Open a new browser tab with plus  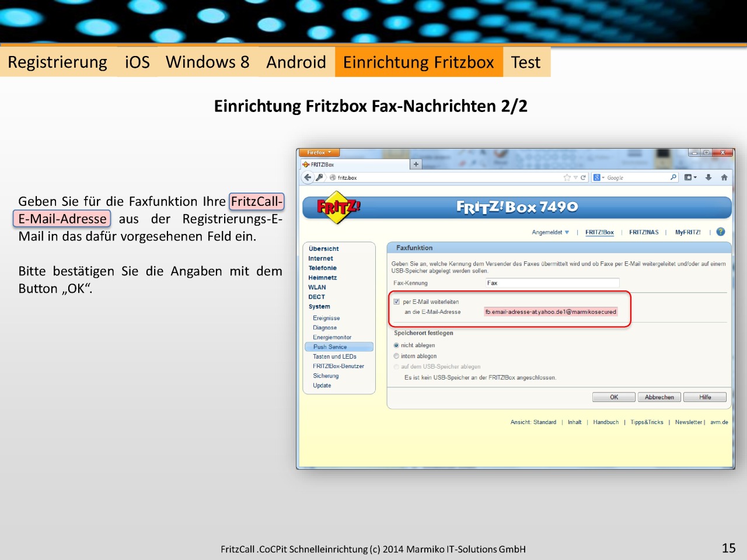pyautogui.click(x=416, y=164)
